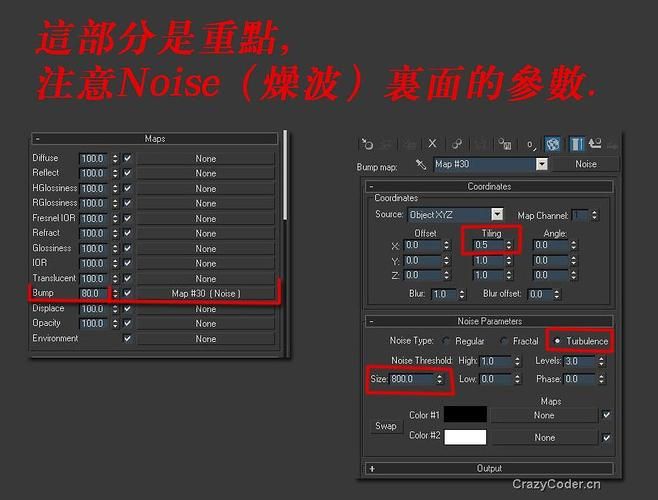Click the Phase spinner arrows

tap(601, 379)
